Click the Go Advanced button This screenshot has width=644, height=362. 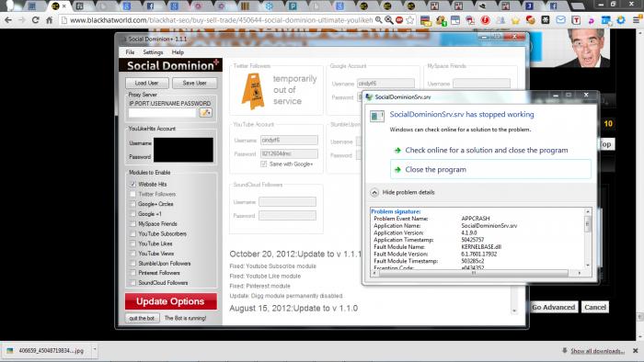click(x=553, y=307)
